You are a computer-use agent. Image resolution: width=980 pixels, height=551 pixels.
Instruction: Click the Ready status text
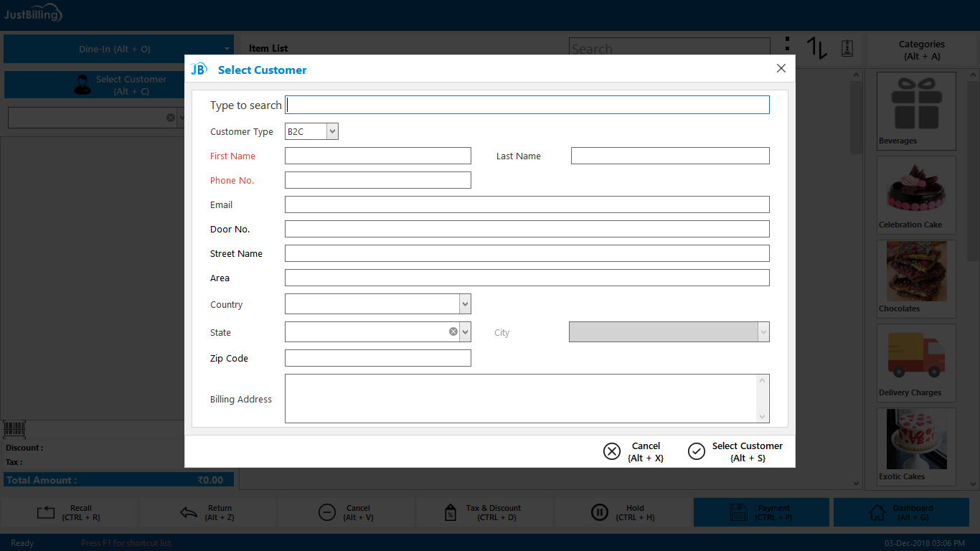(22, 543)
